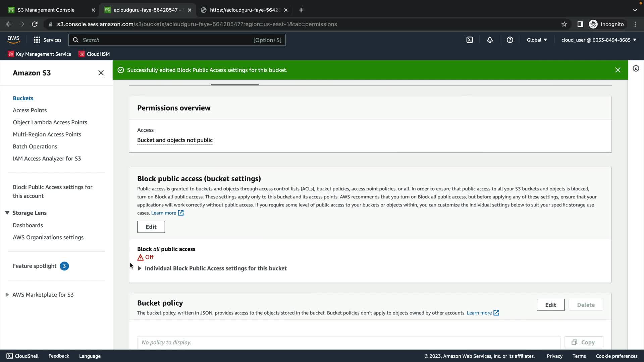Open the Global region dropdown

coord(537,40)
